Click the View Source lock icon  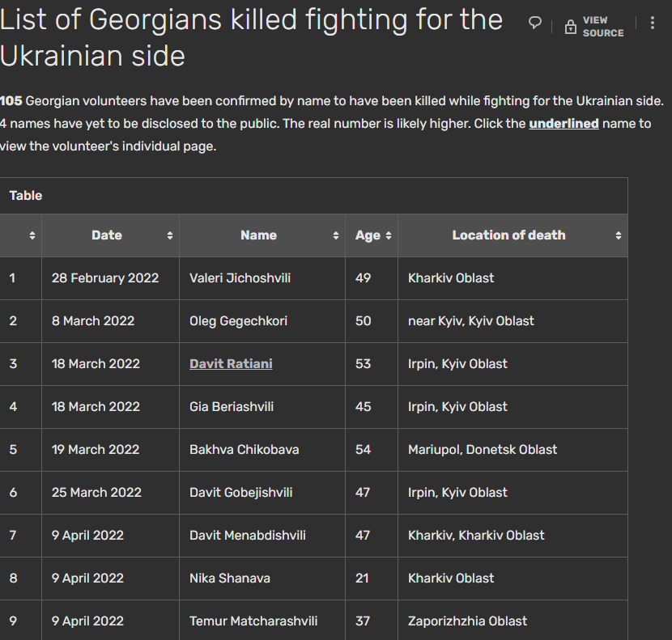click(x=571, y=27)
